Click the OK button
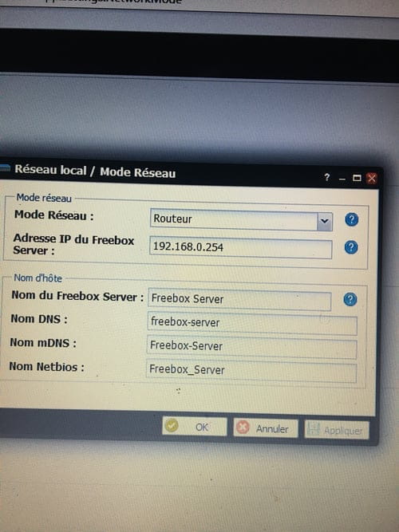The height and width of the screenshot is (532, 399). [x=195, y=426]
